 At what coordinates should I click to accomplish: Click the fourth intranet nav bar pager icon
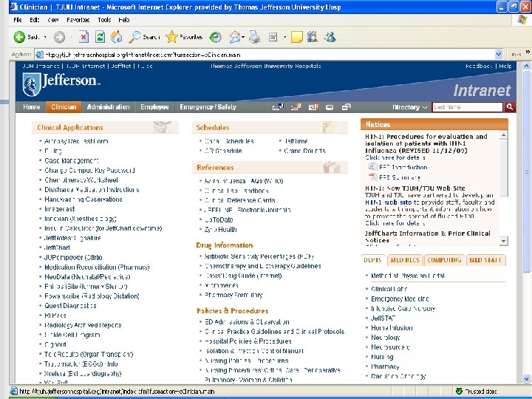[x=330, y=108]
